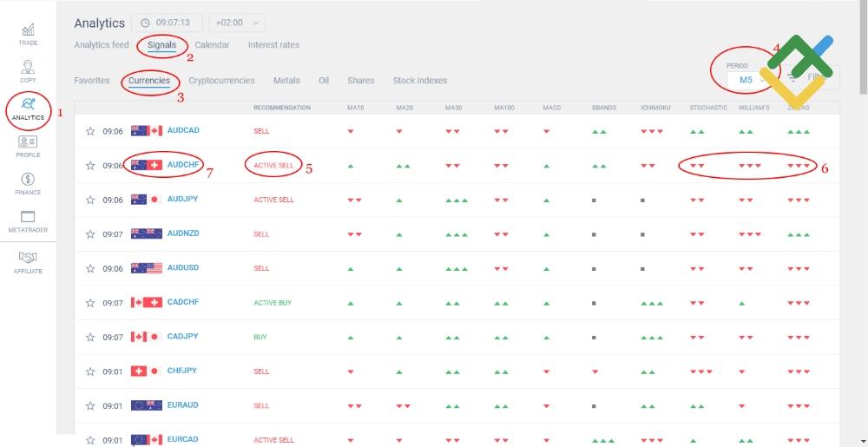Open the Copy section in sidebar
The height and width of the screenshot is (447, 868).
pos(28,71)
